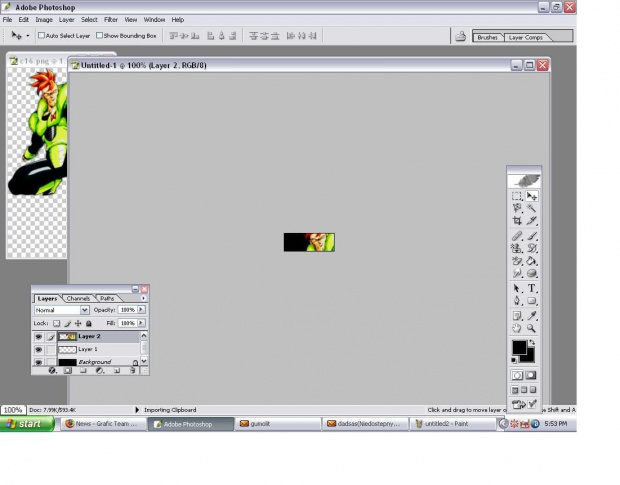Swap foreground and background colors

[532, 342]
